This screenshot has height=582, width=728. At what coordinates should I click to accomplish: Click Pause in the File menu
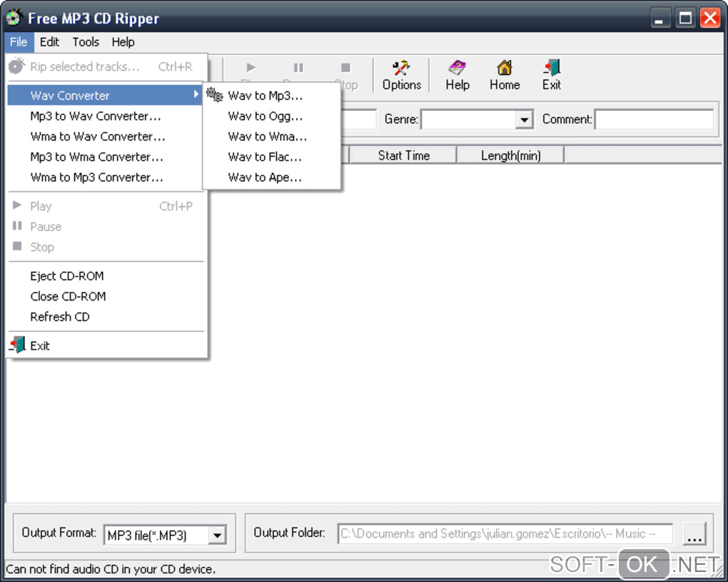point(105,226)
